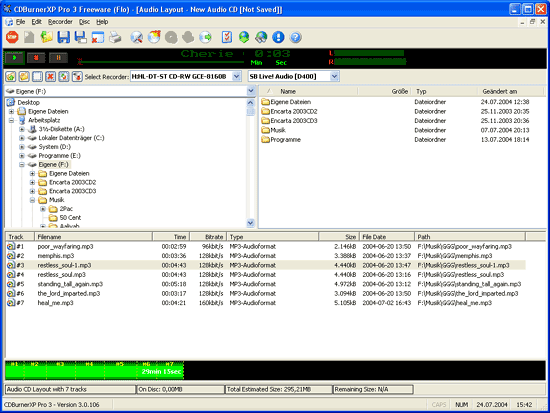Open a layout with the folder icon
550x413 pixels.
coord(46,37)
